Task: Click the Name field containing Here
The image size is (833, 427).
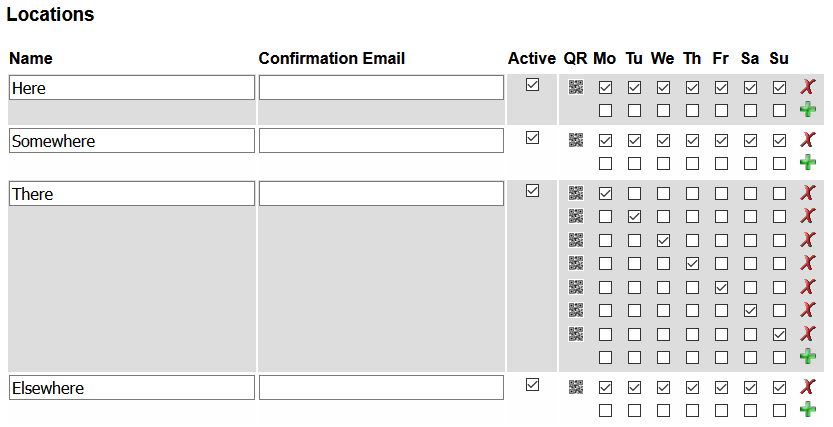Action: (x=132, y=88)
